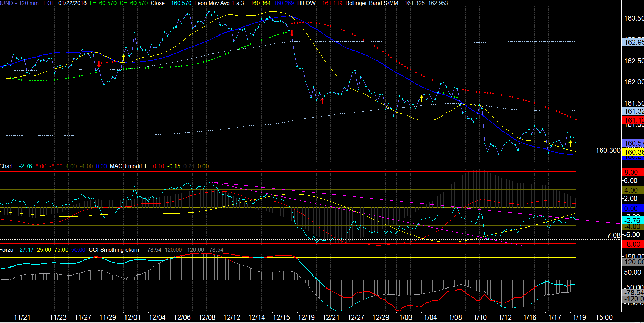This screenshot has height=323, width=644.
Task: Click the 'Forza' panel label
Action: (7, 250)
